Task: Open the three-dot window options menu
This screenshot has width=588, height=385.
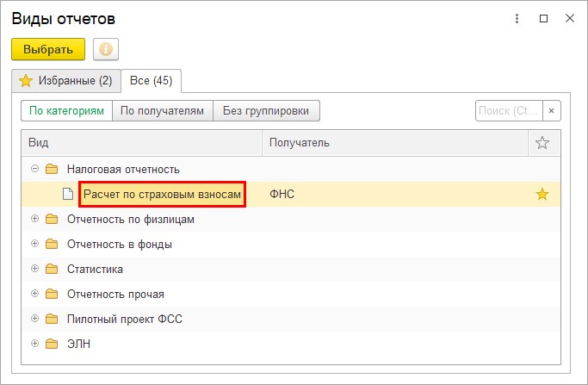Action: pos(517,18)
